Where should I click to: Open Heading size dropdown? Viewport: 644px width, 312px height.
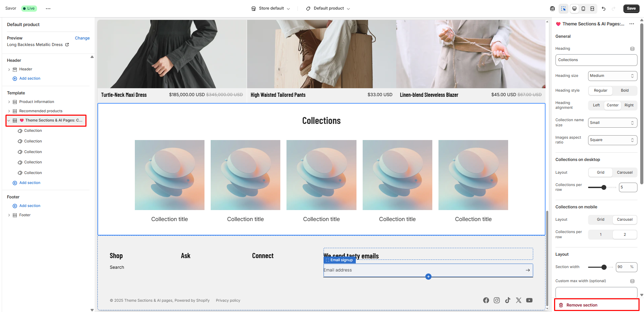(612, 76)
